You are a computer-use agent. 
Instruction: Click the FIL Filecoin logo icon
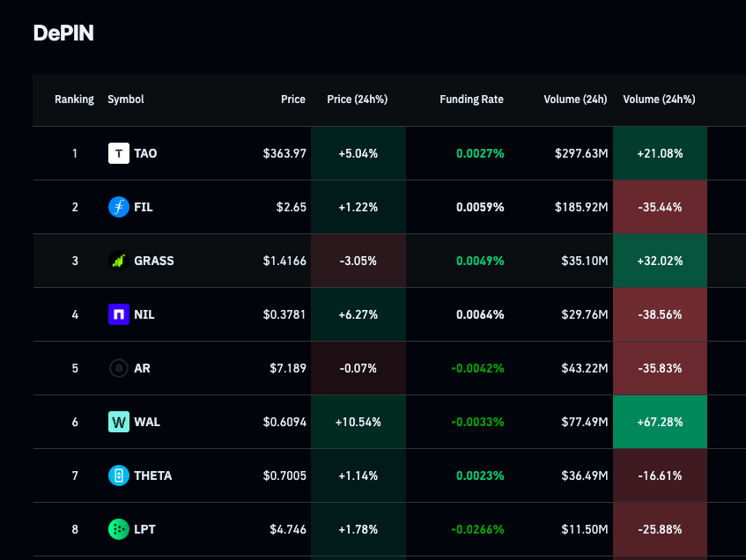pyautogui.click(x=119, y=207)
